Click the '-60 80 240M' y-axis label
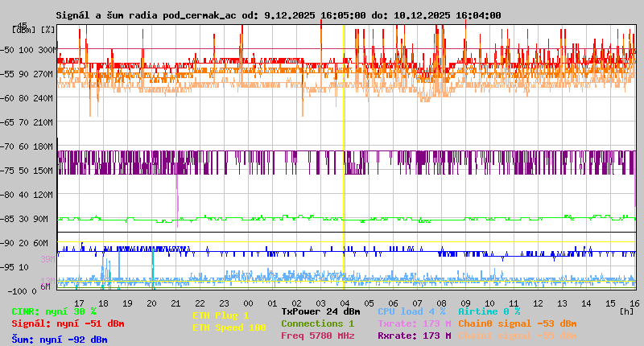This screenshot has width=644, height=346. (x=27, y=98)
